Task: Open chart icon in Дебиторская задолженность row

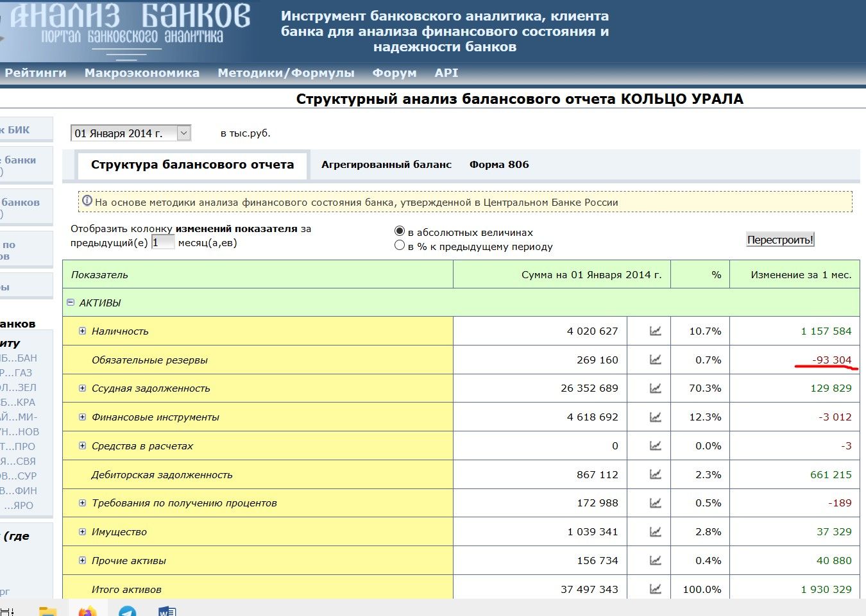Action: [x=655, y=475]
